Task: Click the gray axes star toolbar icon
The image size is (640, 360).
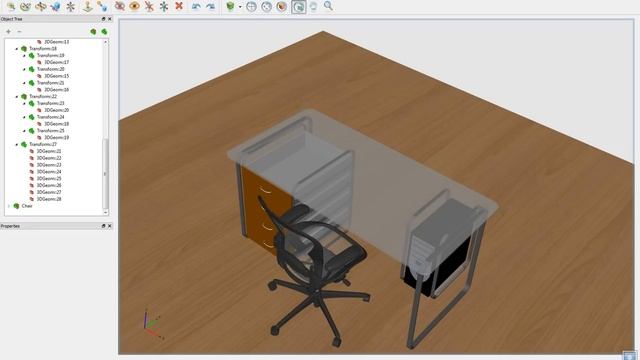Action: 71,6
